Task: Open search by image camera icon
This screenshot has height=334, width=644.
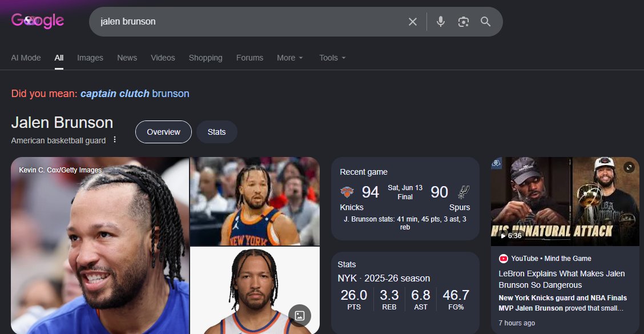Action: coord(463,22)
